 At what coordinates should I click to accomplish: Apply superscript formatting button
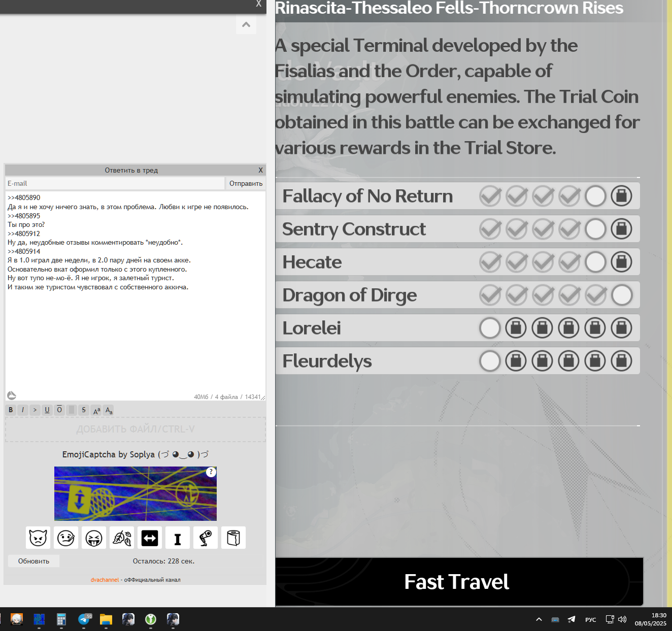[96, 410]
